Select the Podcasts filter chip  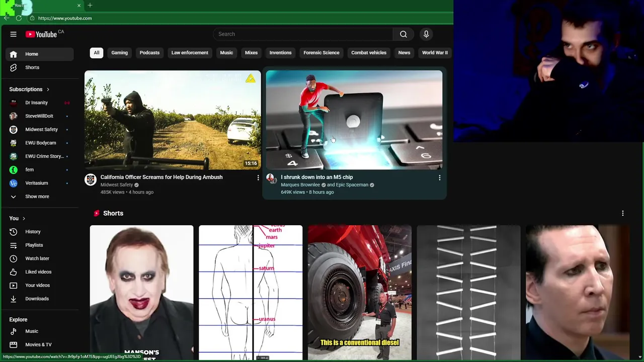pos(149,53)
